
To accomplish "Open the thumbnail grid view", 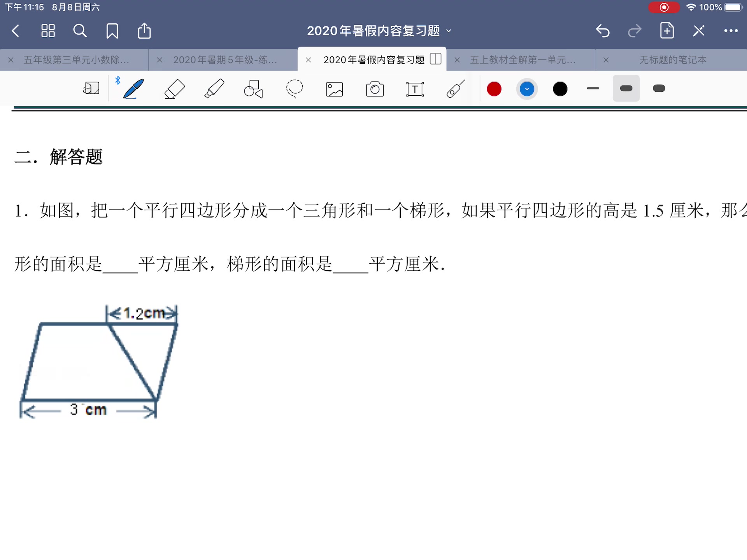I will 48,31.
